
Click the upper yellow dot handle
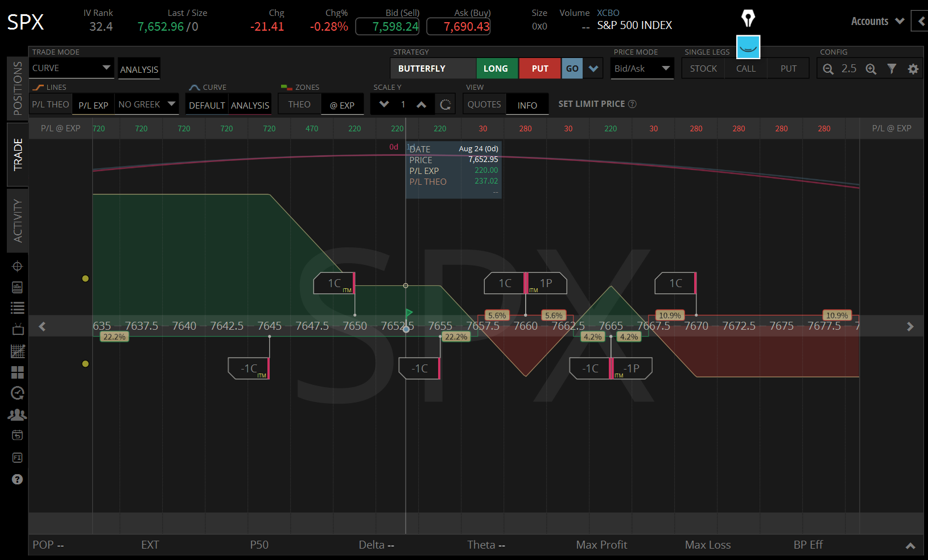(85, 279)
